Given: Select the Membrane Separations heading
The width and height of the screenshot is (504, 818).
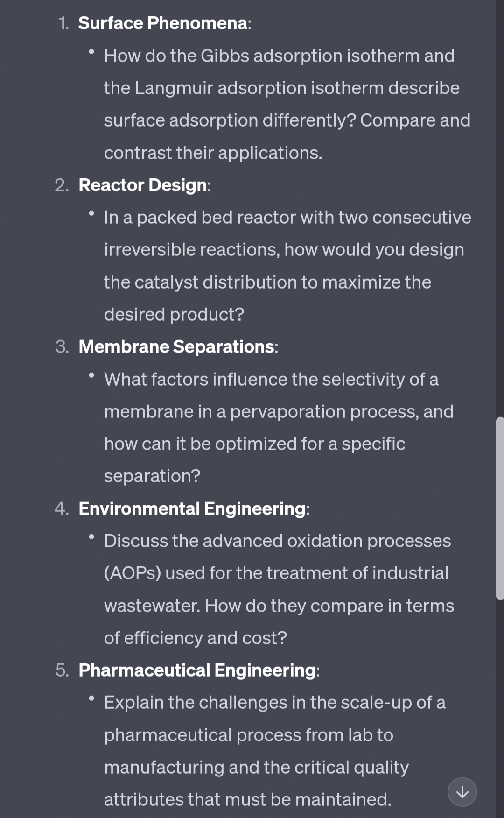Looking at the screenshot, I should pos(178,347).
